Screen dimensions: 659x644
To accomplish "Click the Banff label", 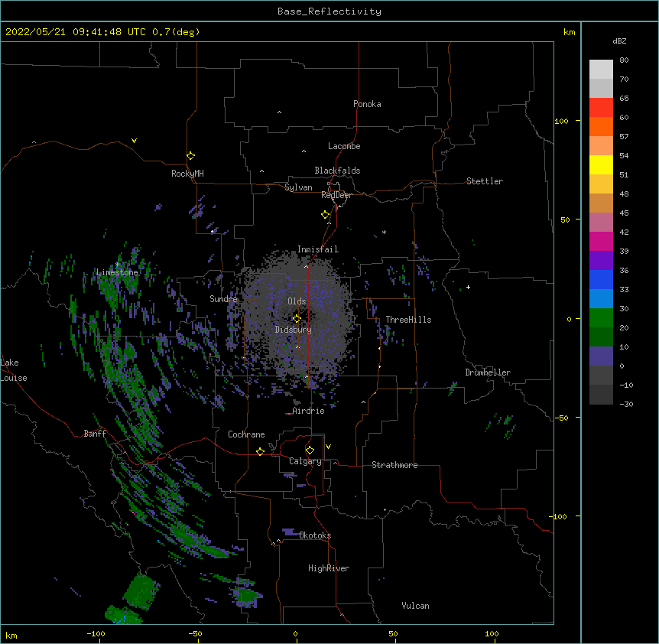I will [95, 434].
